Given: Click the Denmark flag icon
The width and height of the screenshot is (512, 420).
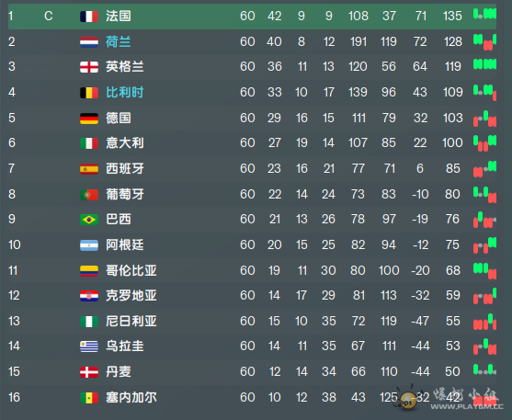Looking at the screenshot, I should click(89, 372).
